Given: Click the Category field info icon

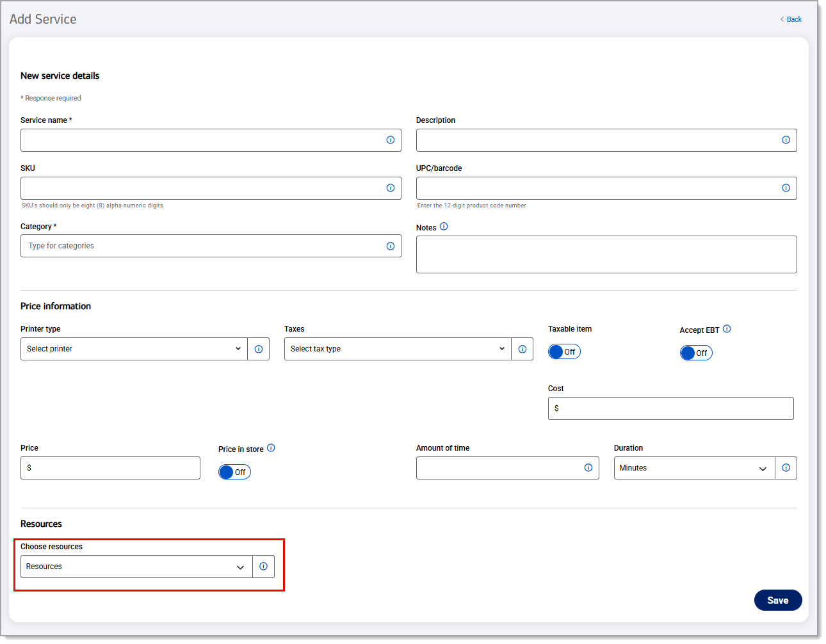Looking at the screenshot, I should (391, 246).
